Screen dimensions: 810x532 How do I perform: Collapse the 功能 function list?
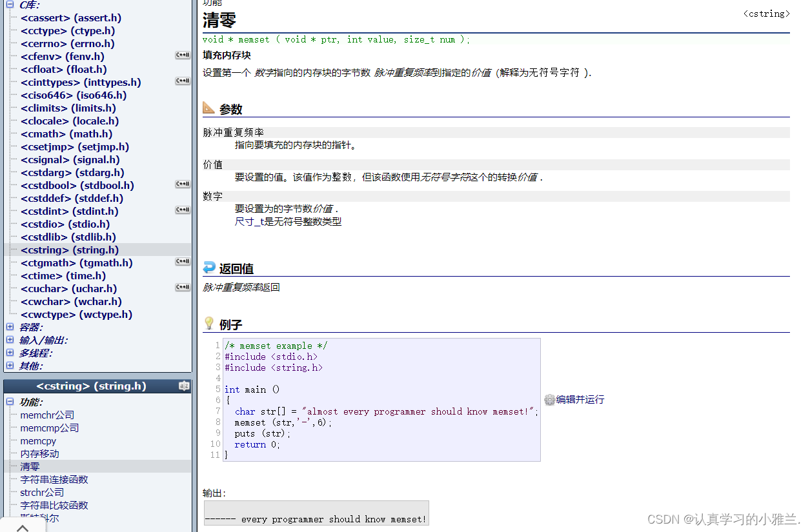tap(10, 402)
